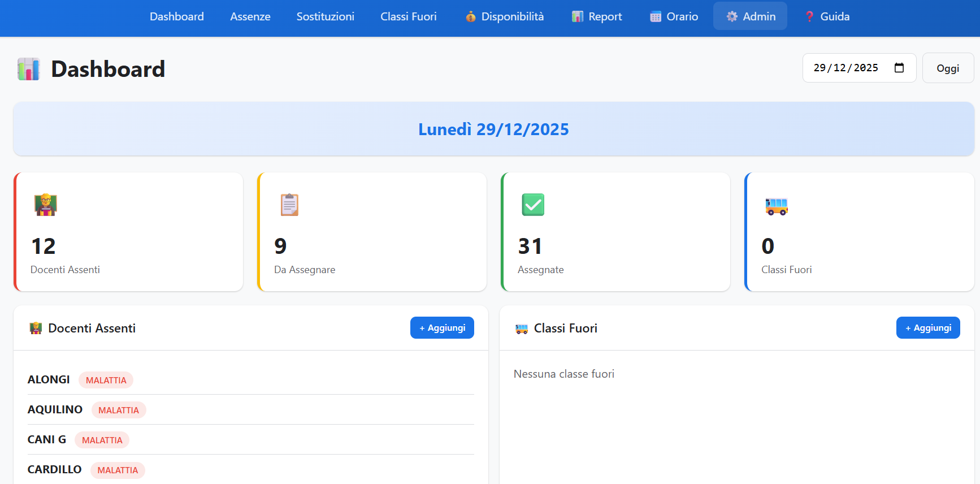The width and height of the screenshot is (980, 484).
Task: Click the money bag Disponibilità icon
Action: [x=470, y=16]
